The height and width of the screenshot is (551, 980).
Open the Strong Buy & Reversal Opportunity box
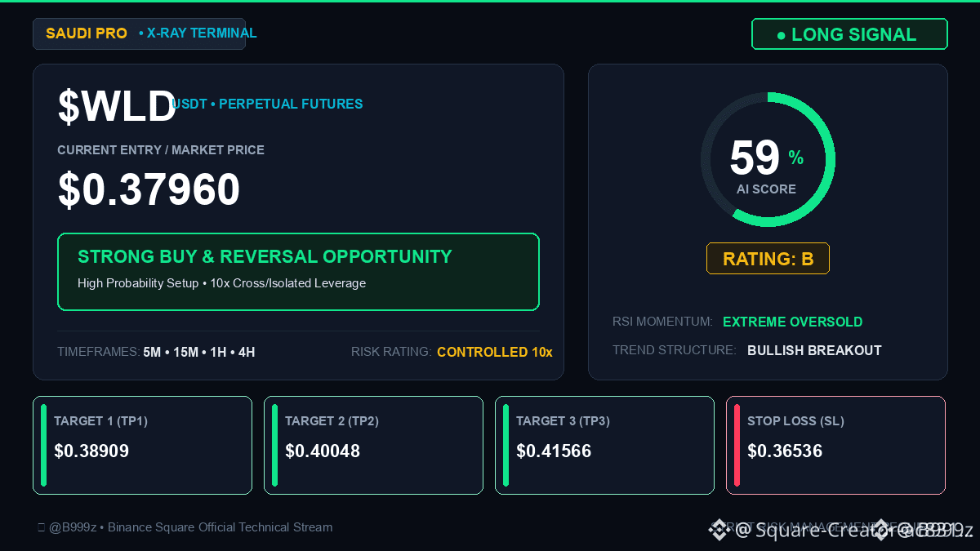[x=298, y=272]
